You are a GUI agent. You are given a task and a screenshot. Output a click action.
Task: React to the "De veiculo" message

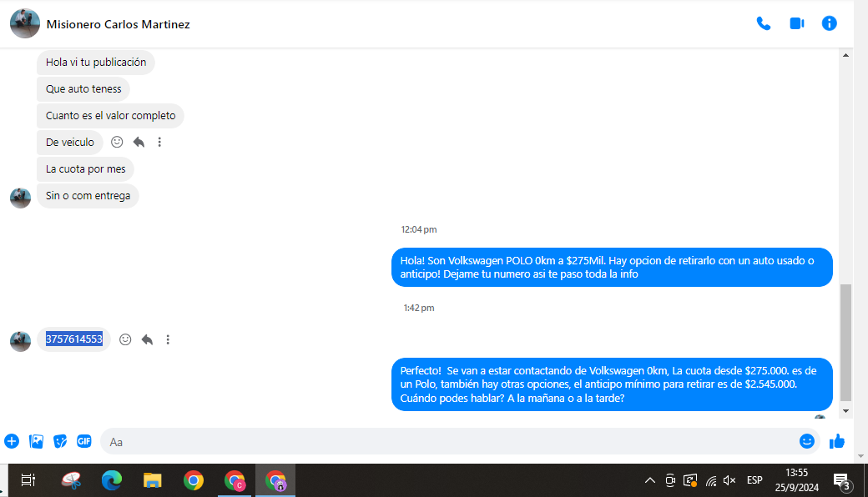coord(118,143)
